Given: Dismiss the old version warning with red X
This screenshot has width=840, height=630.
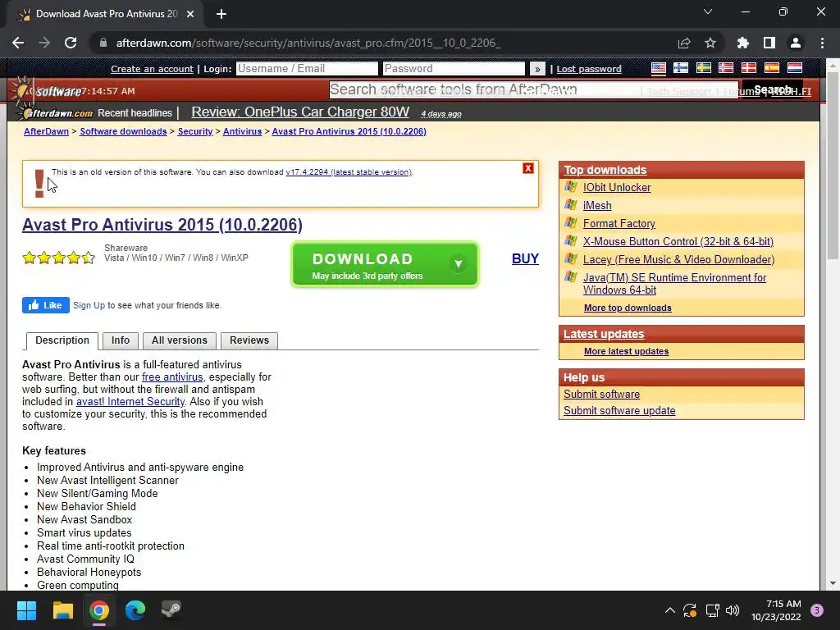Looking at the screenshot, I should point(527,168).
